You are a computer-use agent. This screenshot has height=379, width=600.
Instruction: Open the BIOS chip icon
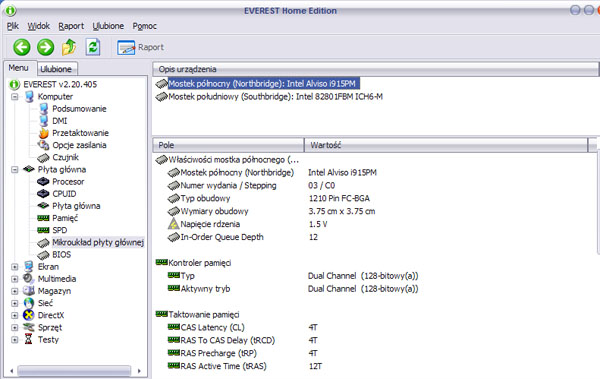coord(43,255)
